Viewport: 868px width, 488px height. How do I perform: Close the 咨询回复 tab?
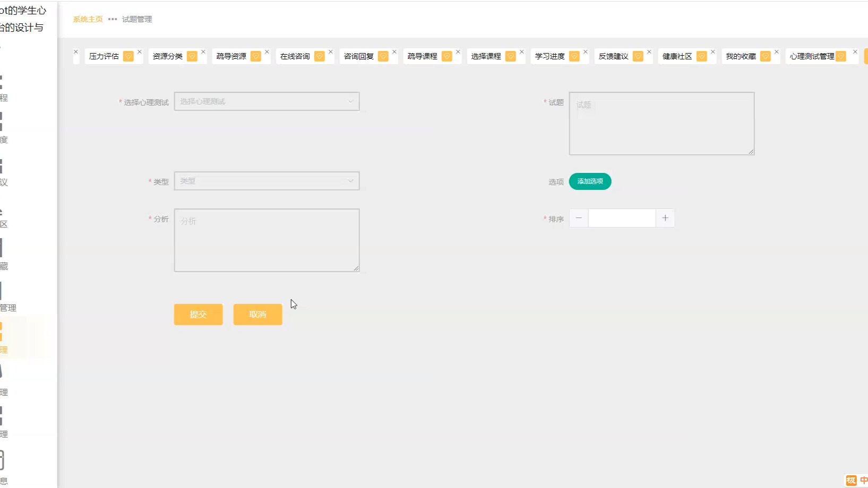(x=394, y=52)
